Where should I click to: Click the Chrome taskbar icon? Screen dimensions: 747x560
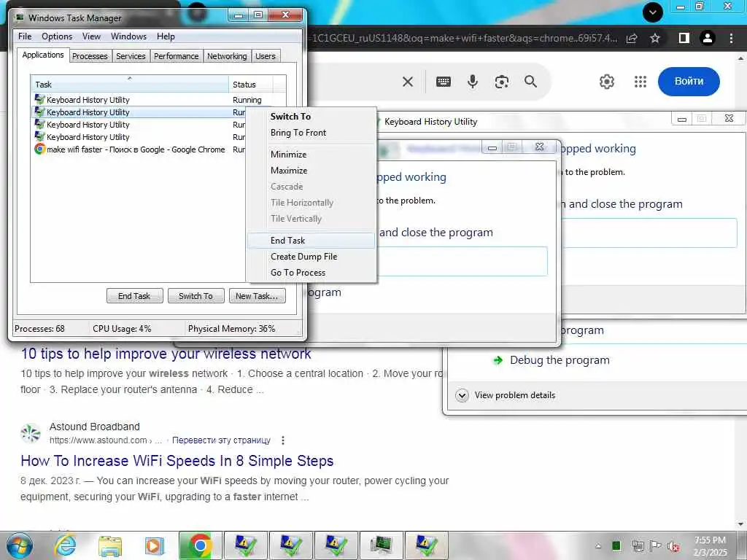(x=200, y=545)
